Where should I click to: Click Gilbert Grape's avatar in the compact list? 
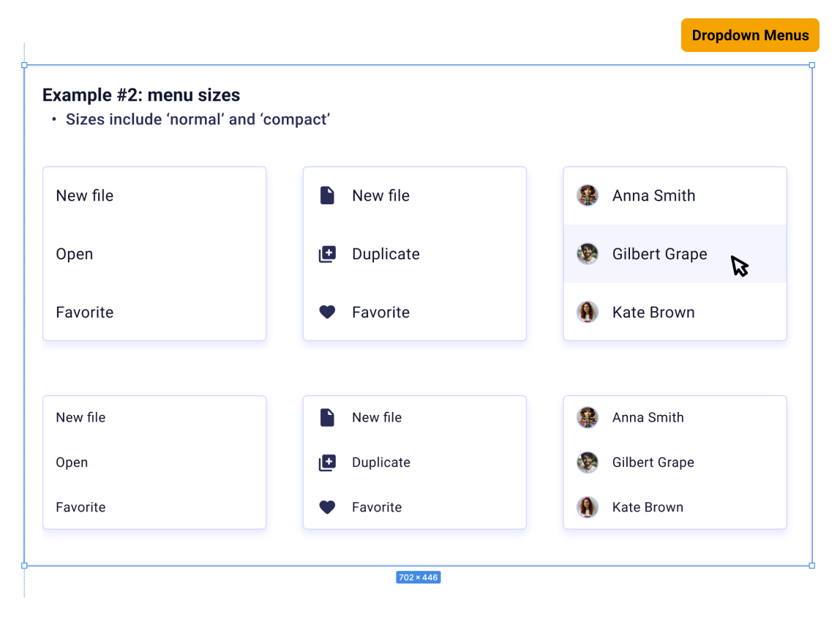tap(588, 462)
